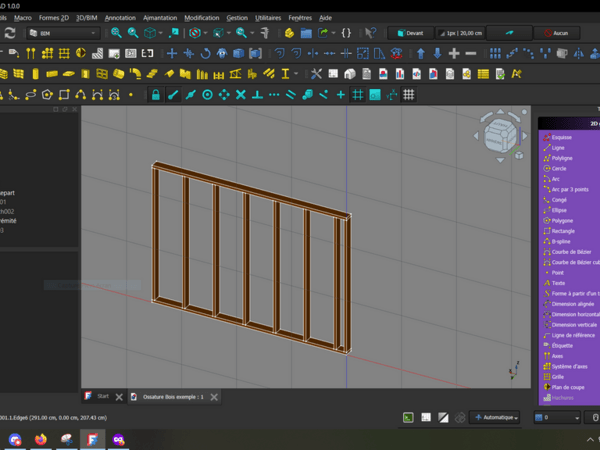Expand the layer dropdown showing 0
The width and height of the screenshot is (600, 450).
coord(557,417)
